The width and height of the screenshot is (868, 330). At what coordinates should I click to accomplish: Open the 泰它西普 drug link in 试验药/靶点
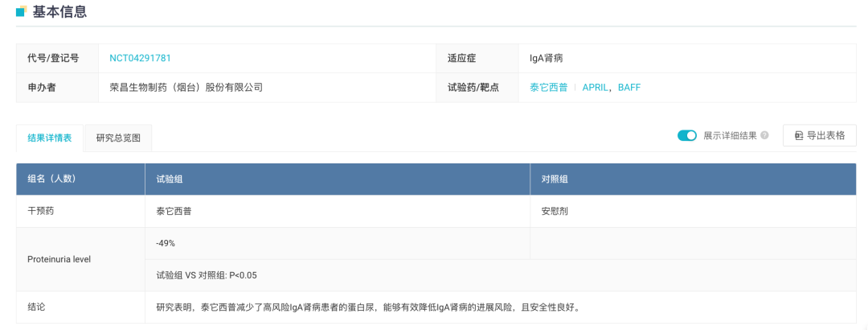(x=548, y=87)
